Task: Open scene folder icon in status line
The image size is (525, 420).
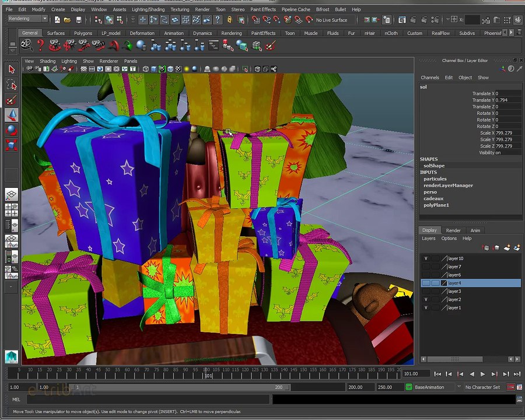Action: click(x=68, y=20)
